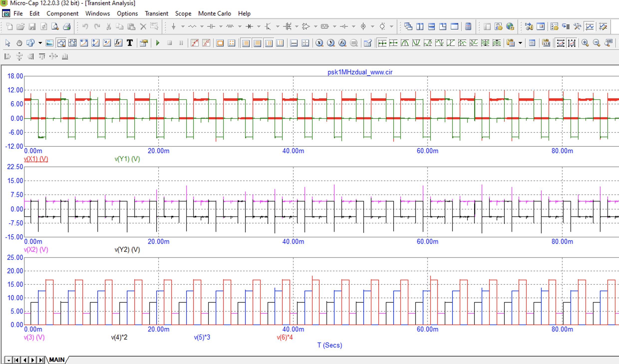
Task: Move cursor to next peak
Action: pyautogui.click(x=405, y=43)
